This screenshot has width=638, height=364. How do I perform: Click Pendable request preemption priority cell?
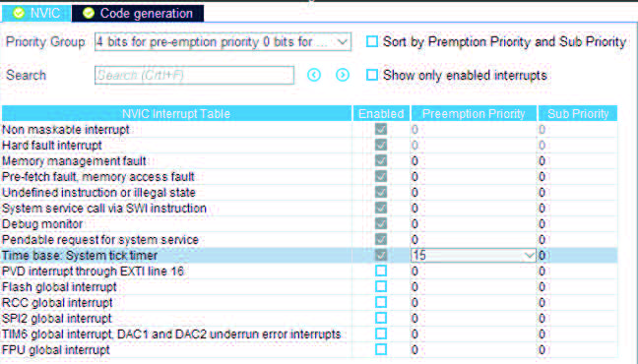pyautogui.click(x=474, y=239)
